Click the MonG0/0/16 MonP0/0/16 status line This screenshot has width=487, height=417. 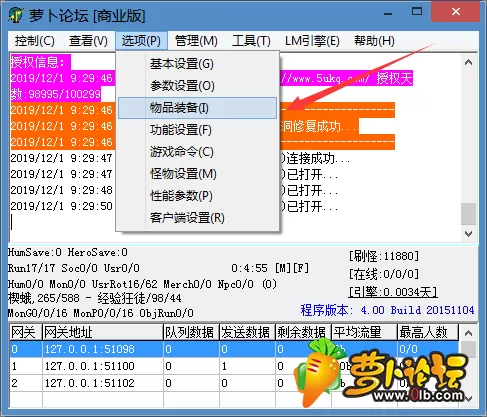(x=100, y=313)
